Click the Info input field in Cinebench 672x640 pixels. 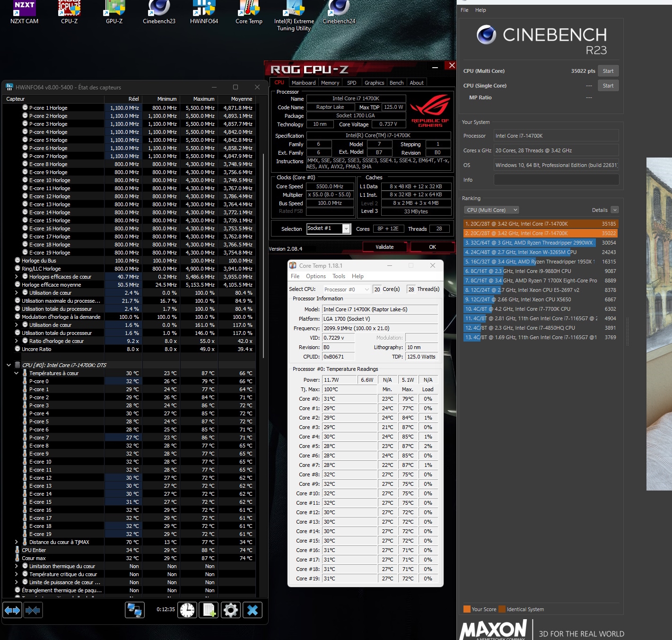tap(556, 180)
